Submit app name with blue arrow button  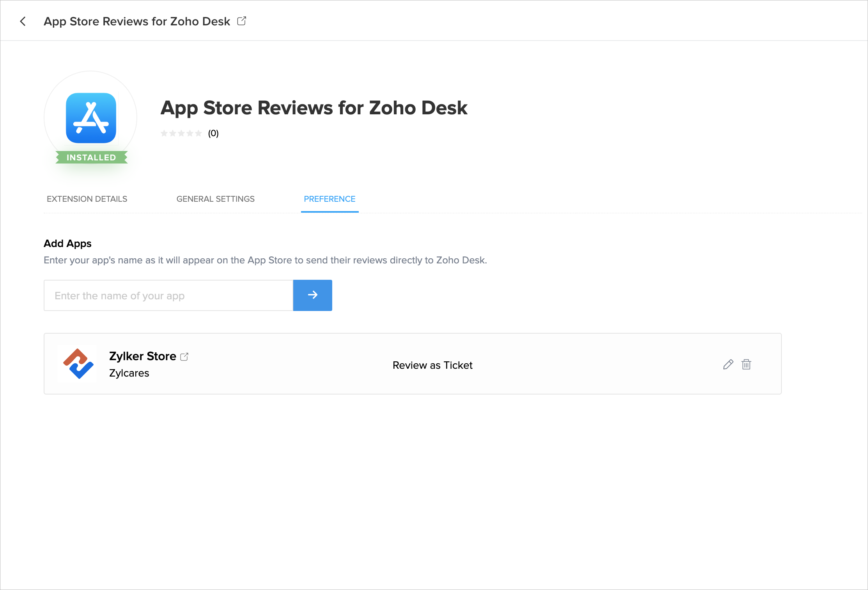[312, 295]
